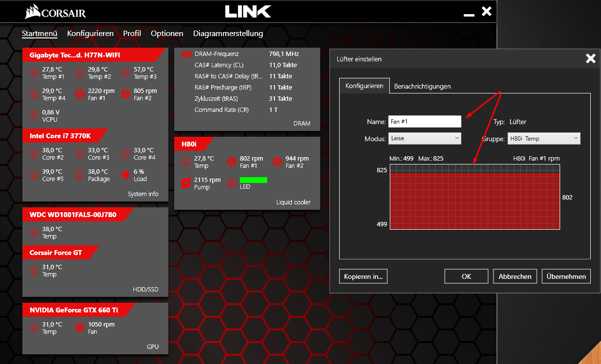Screen dimensions: 601x364
Task: Click the DRAM-Frequenz value 798,1 MHz
Action: click(284, 54)
